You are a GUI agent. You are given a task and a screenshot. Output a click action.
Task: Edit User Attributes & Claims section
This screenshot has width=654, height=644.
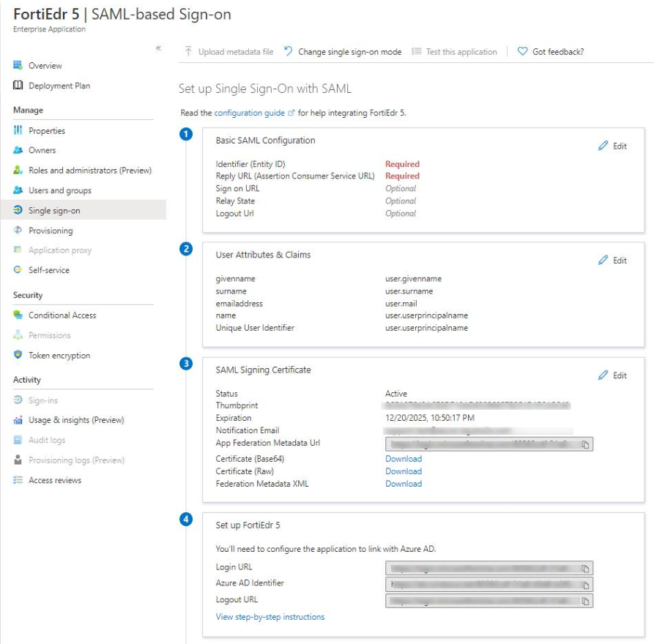pyautogui.click(x=612, y=261)
